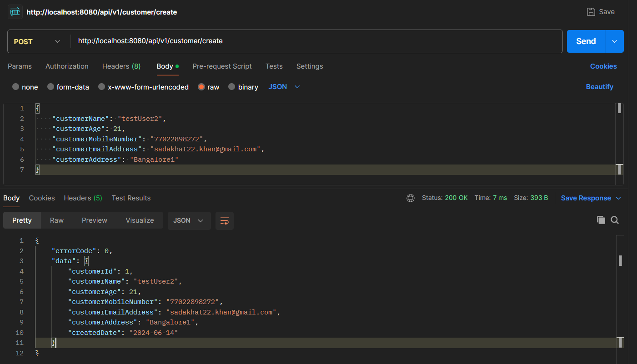The image size is (637, 364).
Task: Click the Beautify link
Action: pos(599,87)
